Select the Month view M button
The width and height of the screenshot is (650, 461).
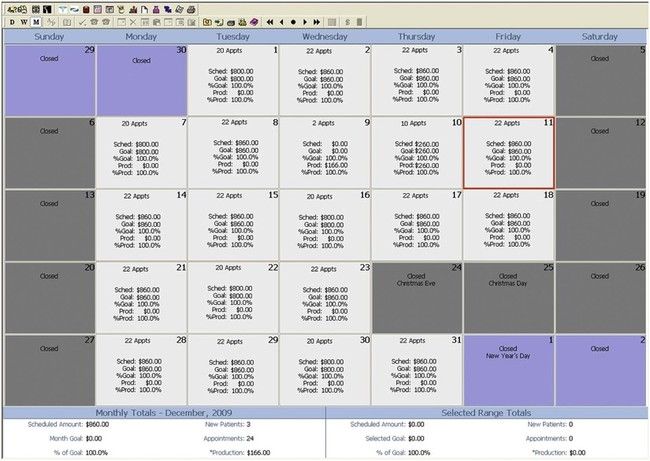(36, 21)
